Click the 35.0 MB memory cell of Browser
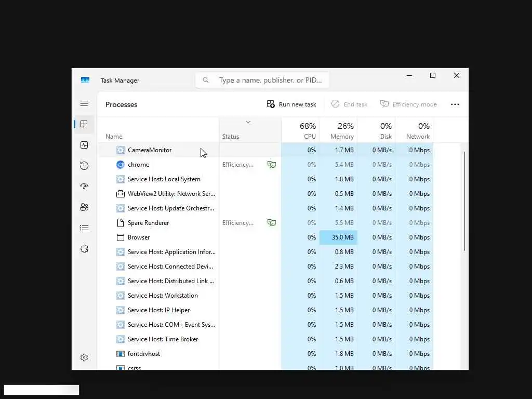This screenshot has width=532, height=399. point(338,237)
